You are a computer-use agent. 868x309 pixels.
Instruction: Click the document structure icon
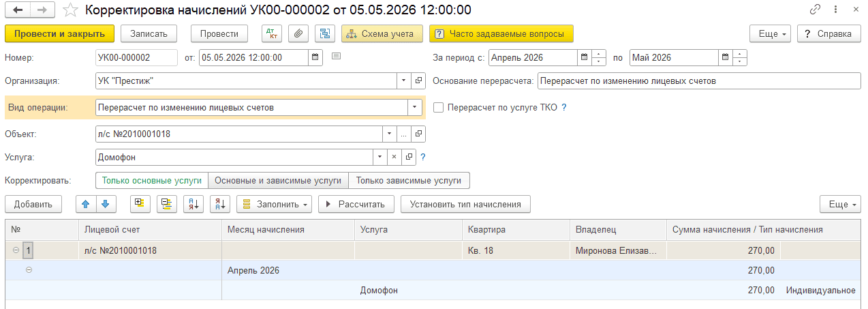(324, 33)
